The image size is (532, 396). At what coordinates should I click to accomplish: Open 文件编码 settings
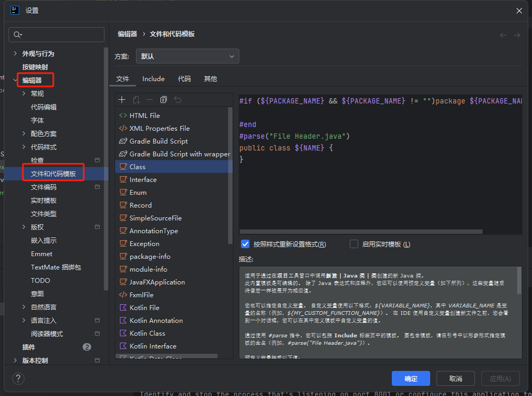[x=44, y=187]
